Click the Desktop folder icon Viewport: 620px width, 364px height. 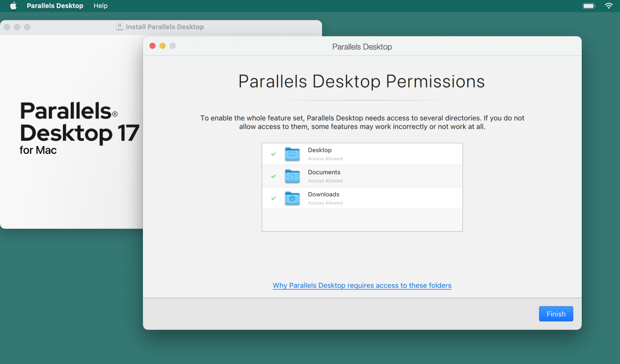pos(292,153)
